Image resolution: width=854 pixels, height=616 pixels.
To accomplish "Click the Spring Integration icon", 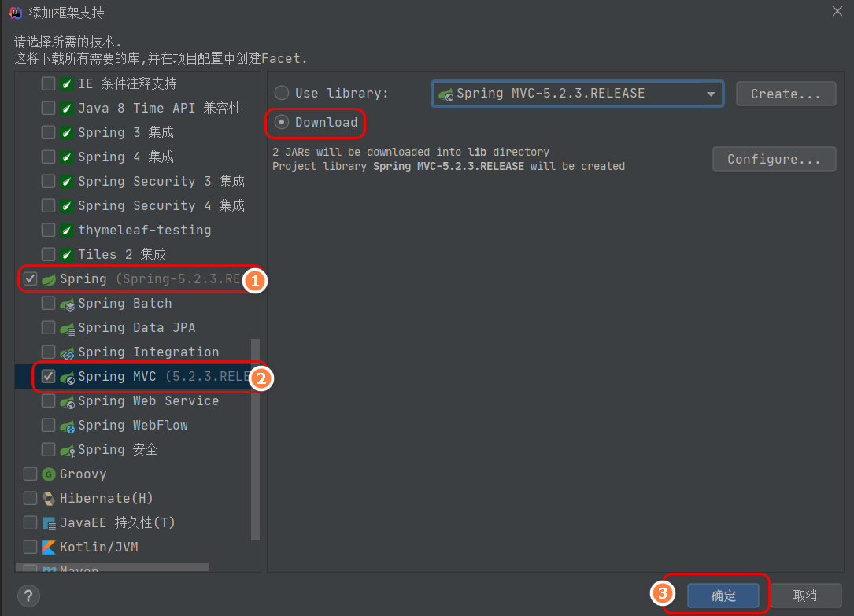I will click(x=67, y=352).
